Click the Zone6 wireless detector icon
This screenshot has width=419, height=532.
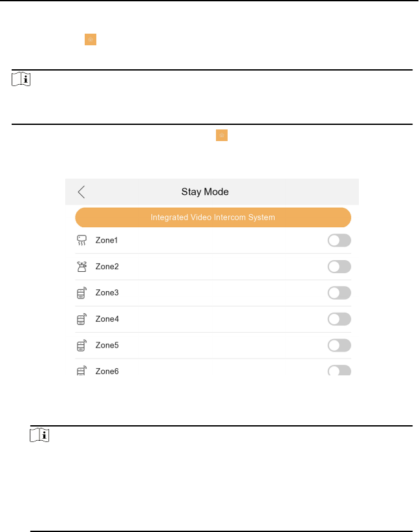(x=81, y=371)
